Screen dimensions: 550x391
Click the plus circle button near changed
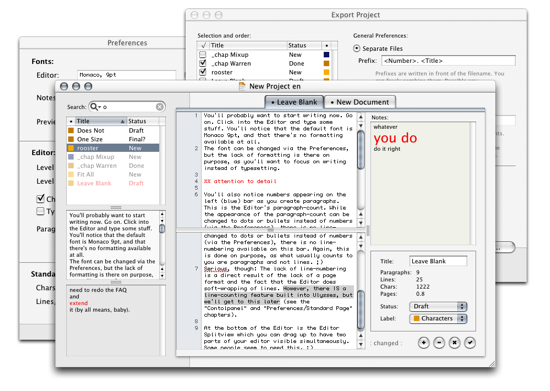pyautogui.click(x=424, y=343)
